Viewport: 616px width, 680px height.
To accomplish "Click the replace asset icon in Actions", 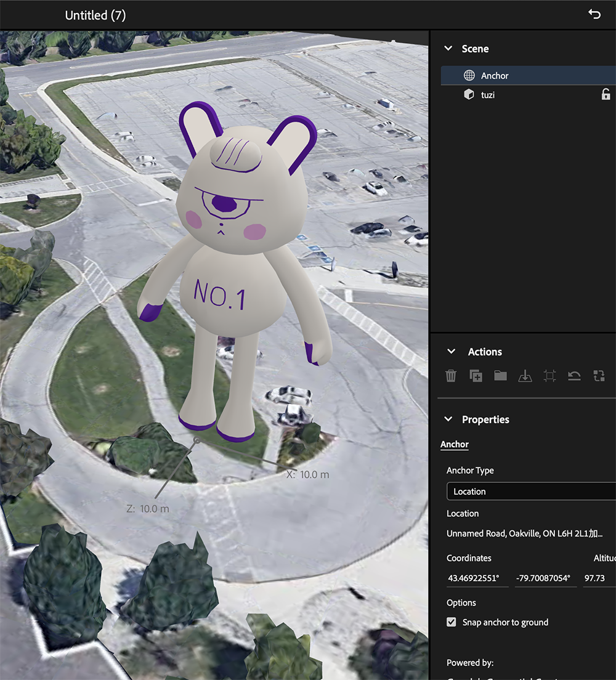I will point(599,376).
